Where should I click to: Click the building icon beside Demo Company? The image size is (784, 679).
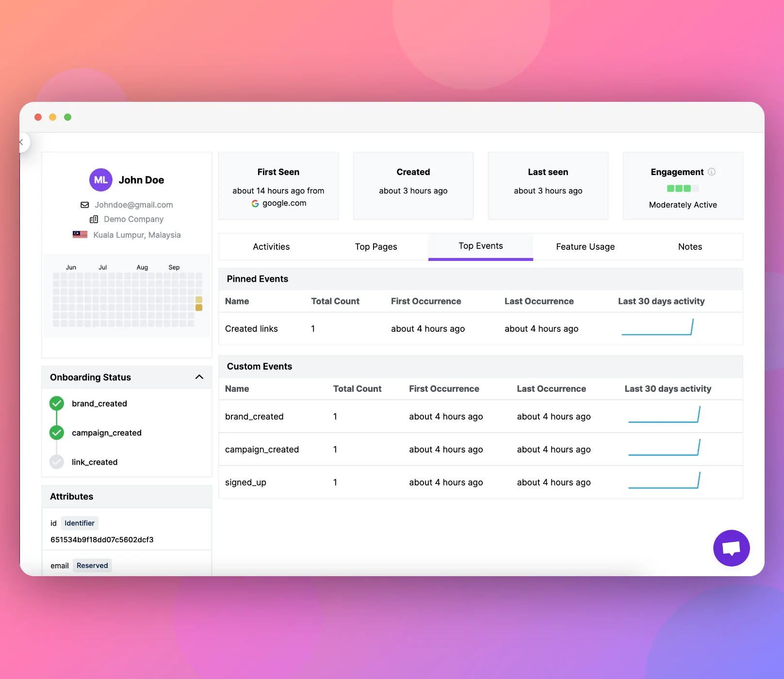point(94,219)
